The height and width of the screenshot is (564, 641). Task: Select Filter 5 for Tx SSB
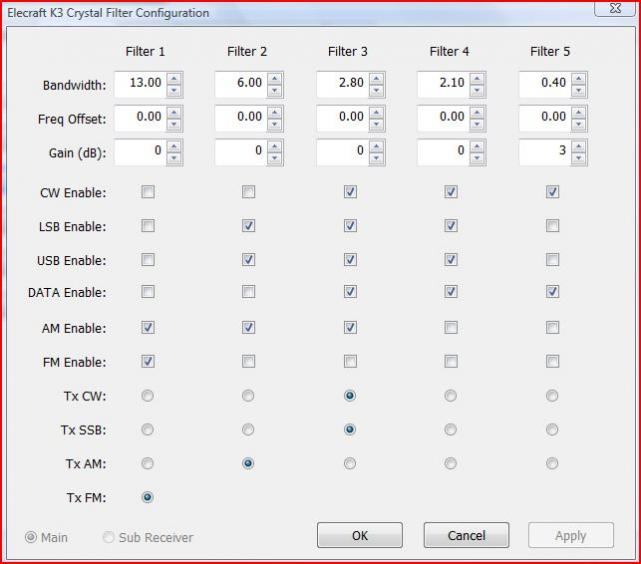[x=552, y=430]
